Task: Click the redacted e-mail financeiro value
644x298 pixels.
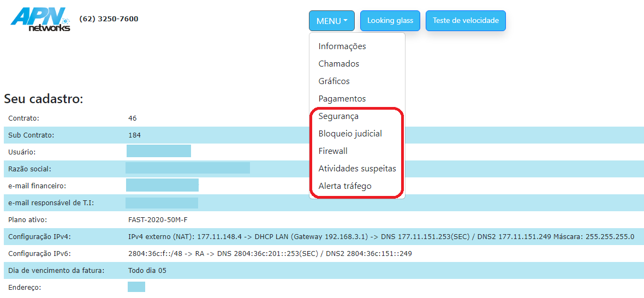Action: coord(162,186)
